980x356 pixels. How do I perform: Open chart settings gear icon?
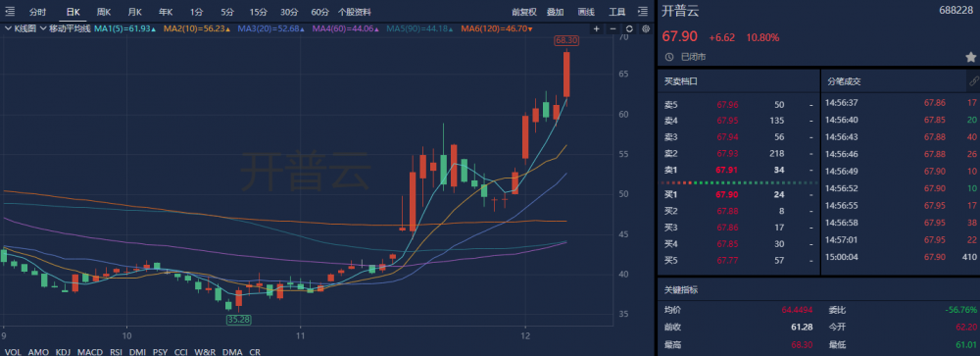tap(646, 28)
